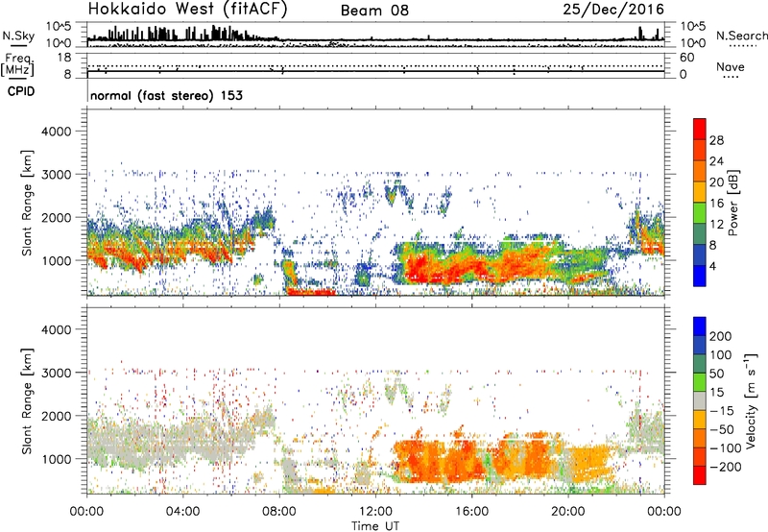The height and width of the screenshot is (532, 768).
Task: Click the red strong-echo patch near 14:00 in power panel
Action: (423, 270)
